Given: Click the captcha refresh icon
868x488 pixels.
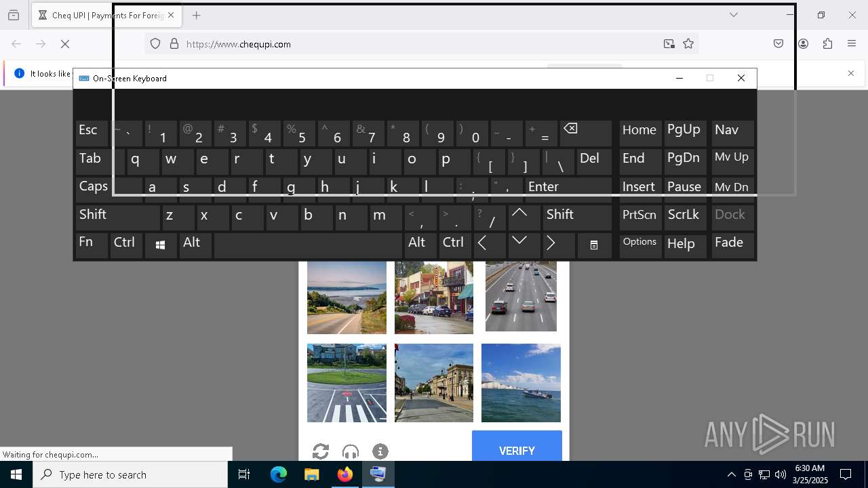Looking at the screenshot, I should tap(321, 451).
